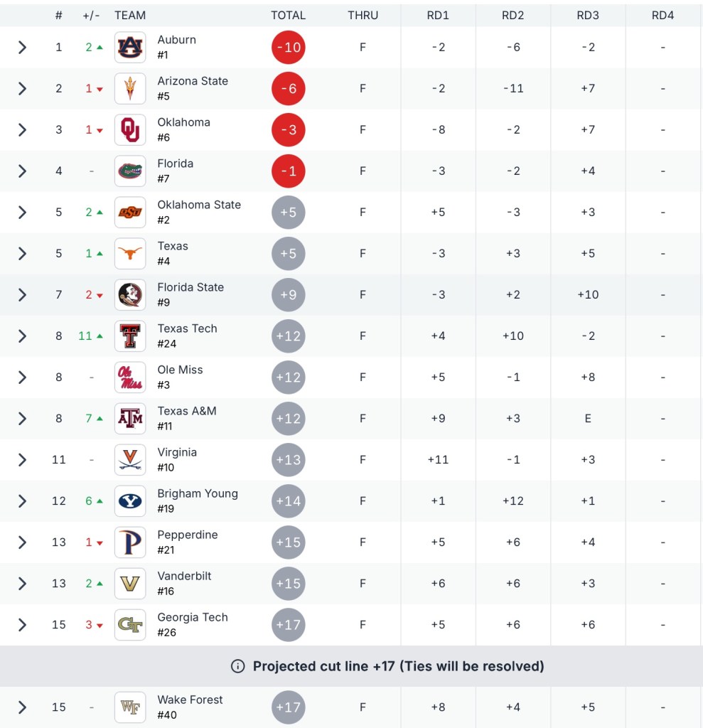Screen dimensions: 703x728
Task: Click the Auburn team logo
Action: 130,48
